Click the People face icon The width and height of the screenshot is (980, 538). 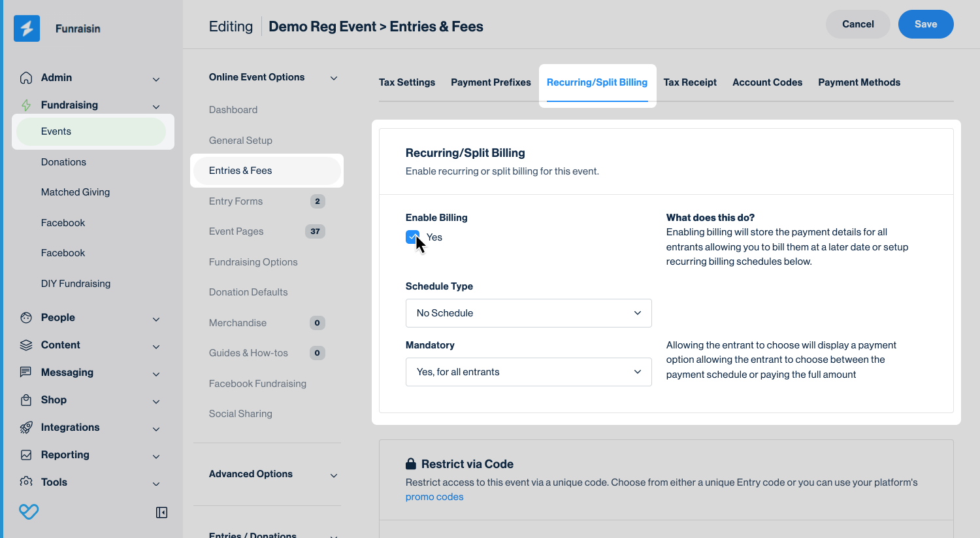click(26, 318)
